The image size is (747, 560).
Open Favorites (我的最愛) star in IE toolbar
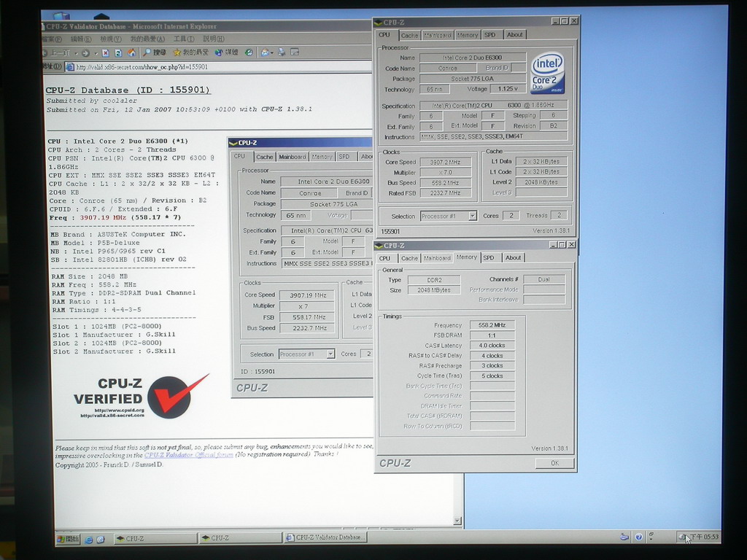(x=190, y=52)
